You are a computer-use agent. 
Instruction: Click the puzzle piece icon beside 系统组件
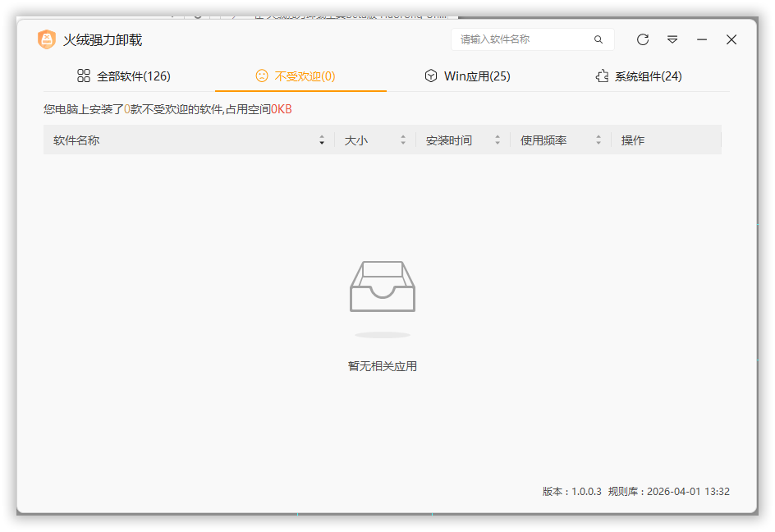[x=602, y=76]
